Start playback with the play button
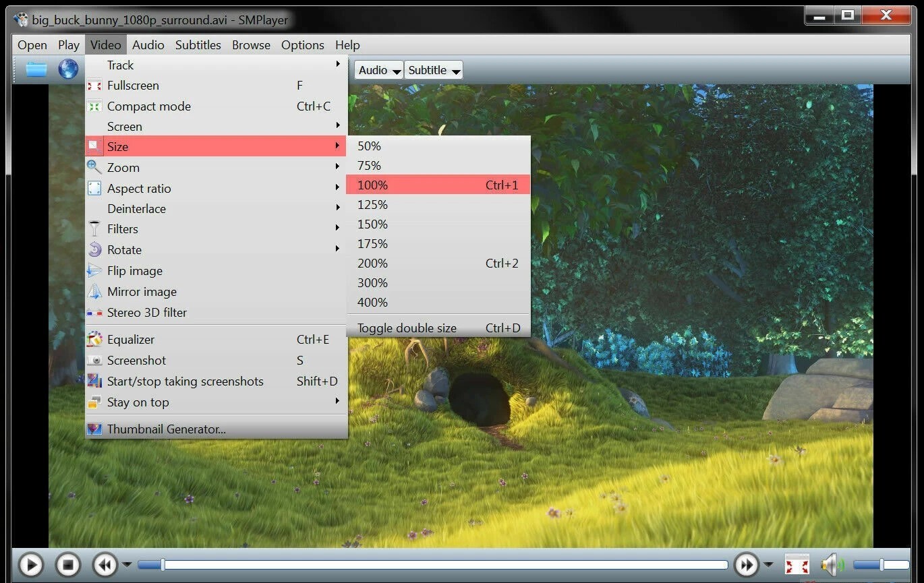Image resolution: width=924 pixels, height=583 pixels. [x=30, y=564]
